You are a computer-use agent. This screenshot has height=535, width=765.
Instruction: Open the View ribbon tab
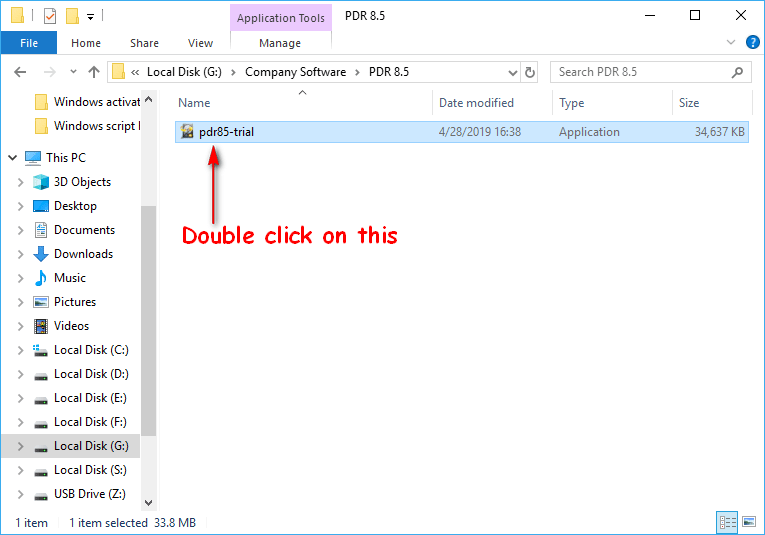[x=201, y=43]
